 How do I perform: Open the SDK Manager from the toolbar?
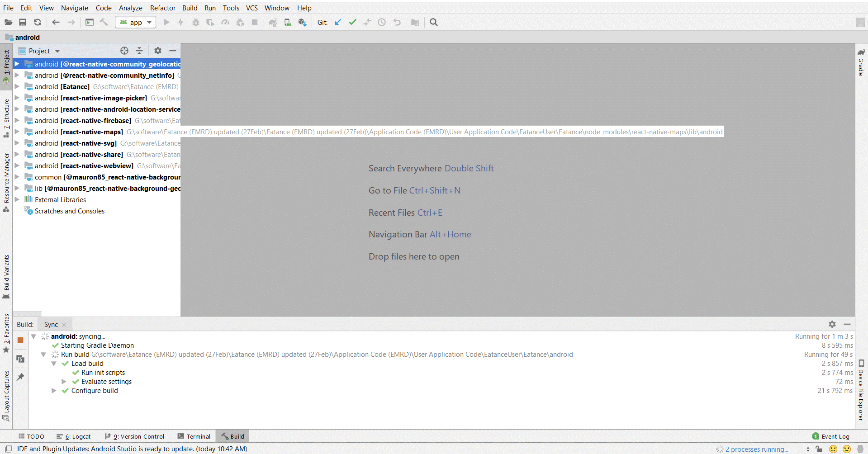303,22
